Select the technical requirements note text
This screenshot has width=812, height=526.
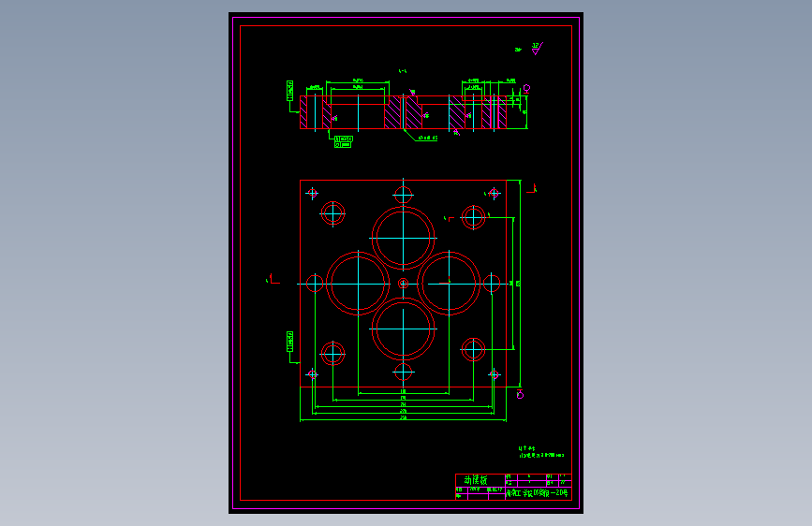(x=540, y=452)
